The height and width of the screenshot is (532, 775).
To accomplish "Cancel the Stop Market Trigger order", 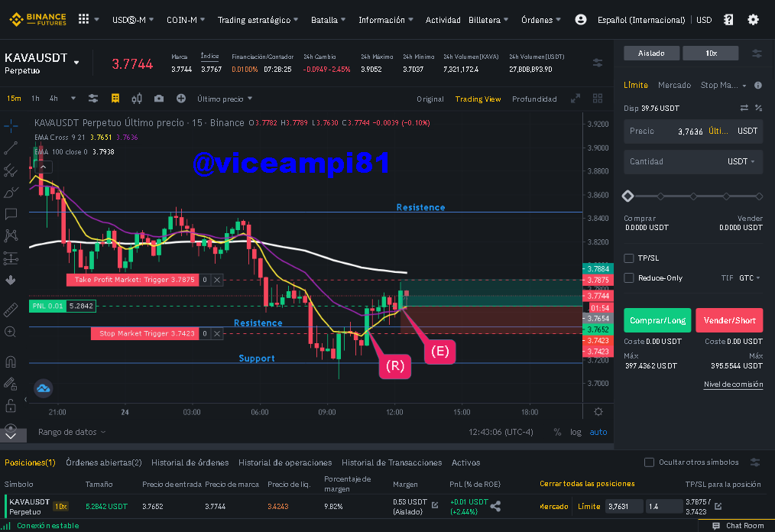I will (217, 334).
